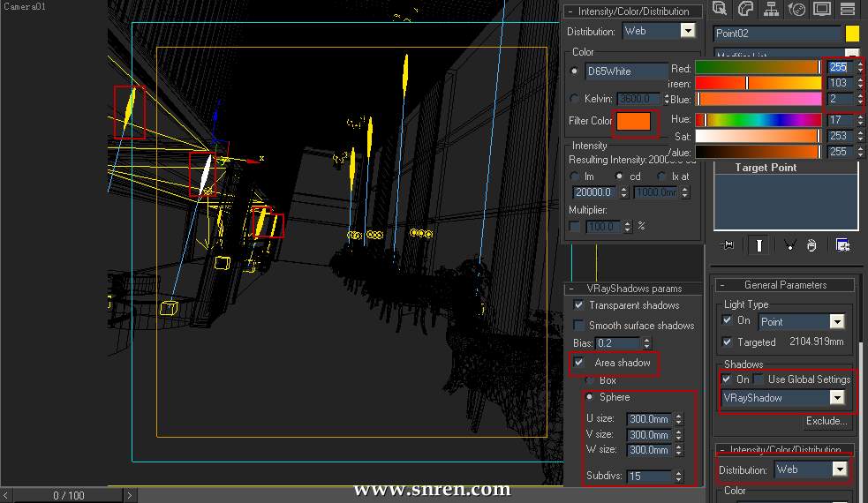Open the Point light type dropdown
The width and height of the screenshot is (868, 503).
tap(836, 322)
